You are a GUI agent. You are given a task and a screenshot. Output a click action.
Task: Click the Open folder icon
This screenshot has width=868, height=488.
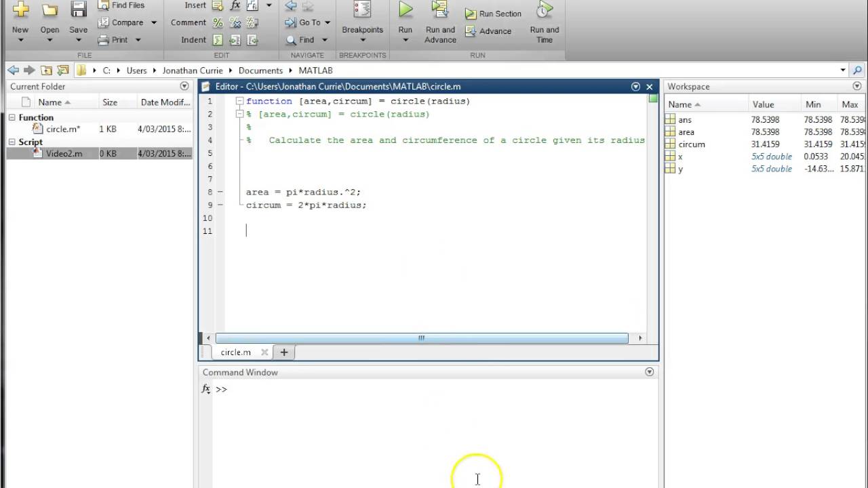(x=50, y=9)
